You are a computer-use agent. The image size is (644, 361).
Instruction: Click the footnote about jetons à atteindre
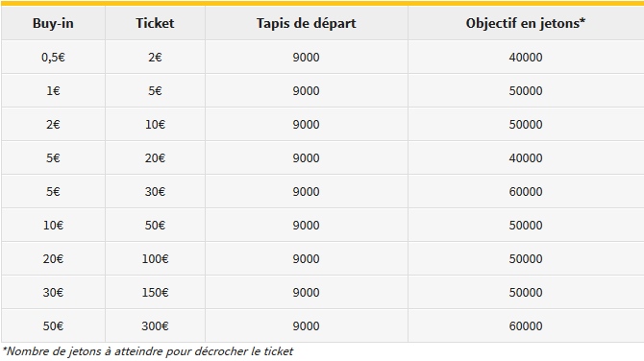(x=148, y=351)
